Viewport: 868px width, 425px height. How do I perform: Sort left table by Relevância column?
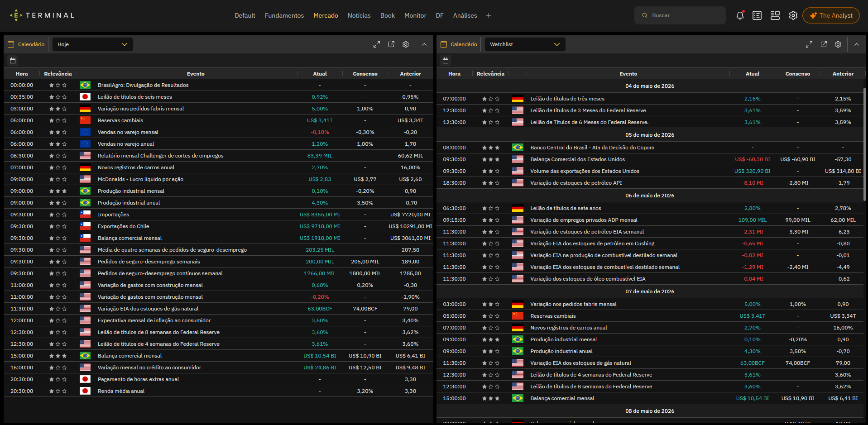58,74
